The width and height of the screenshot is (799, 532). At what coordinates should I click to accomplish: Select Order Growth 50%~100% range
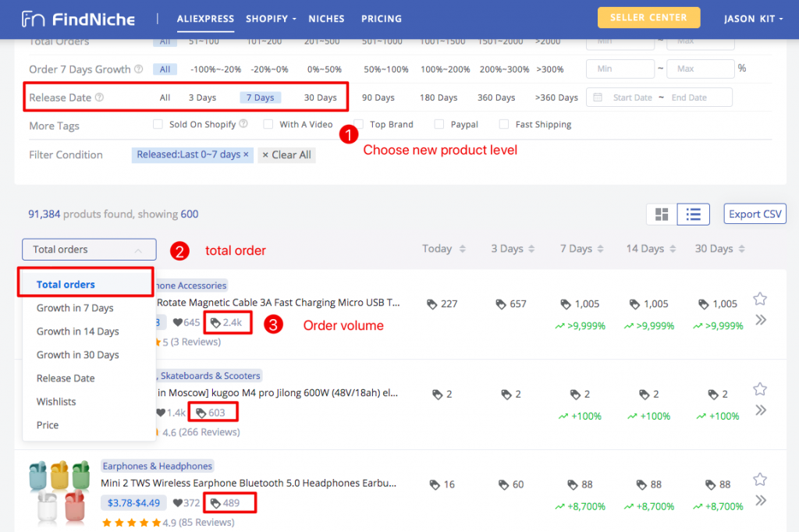tap(385, 69)
